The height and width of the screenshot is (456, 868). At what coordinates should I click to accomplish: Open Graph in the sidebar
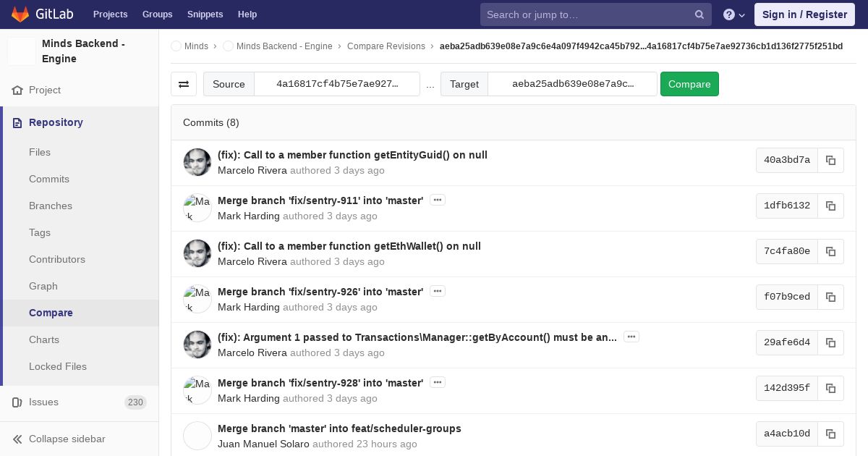click(x=43, y=286)
